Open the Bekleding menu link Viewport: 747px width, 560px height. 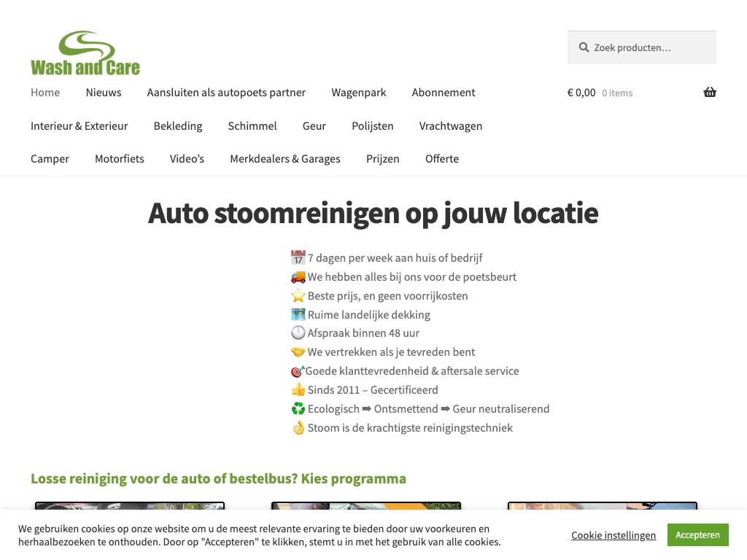(178, 126)
